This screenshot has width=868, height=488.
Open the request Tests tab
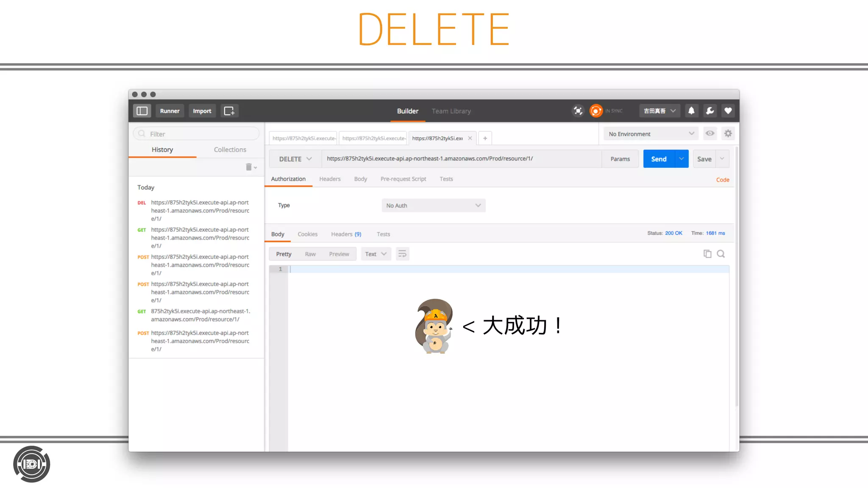[446, 179]
